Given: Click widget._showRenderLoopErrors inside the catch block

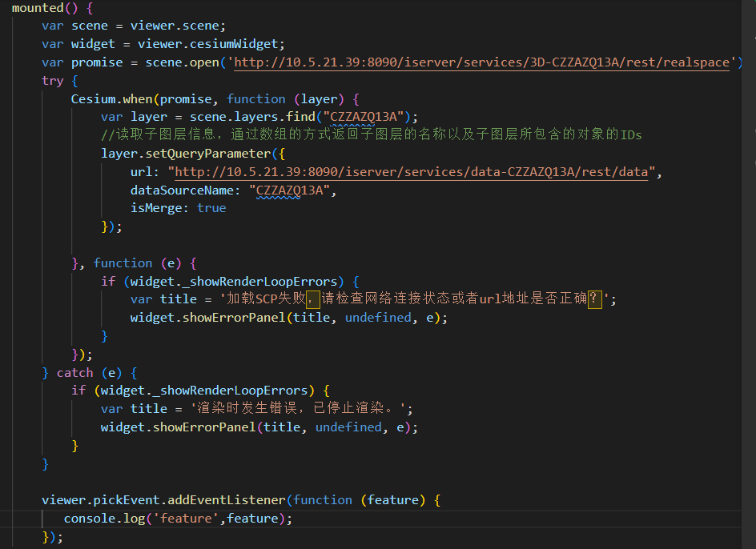Looking at the screenshot, I should tap(204, 391).
